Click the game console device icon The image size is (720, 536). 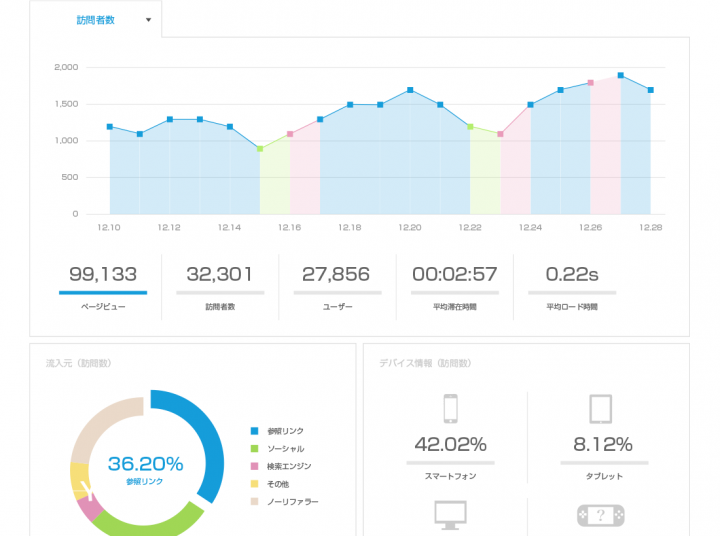(x=600, y=515)
